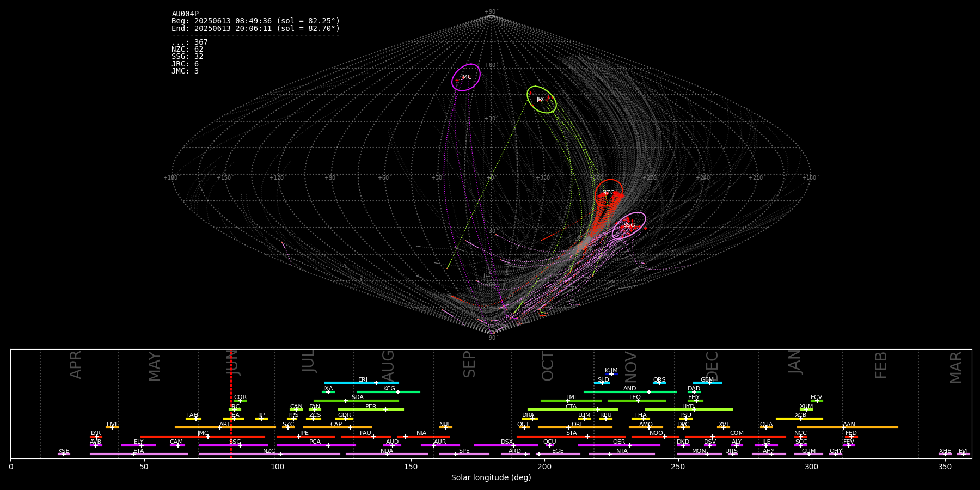
Task: Click the ORI shower label in timeline
Action: (x=577, y=425)
